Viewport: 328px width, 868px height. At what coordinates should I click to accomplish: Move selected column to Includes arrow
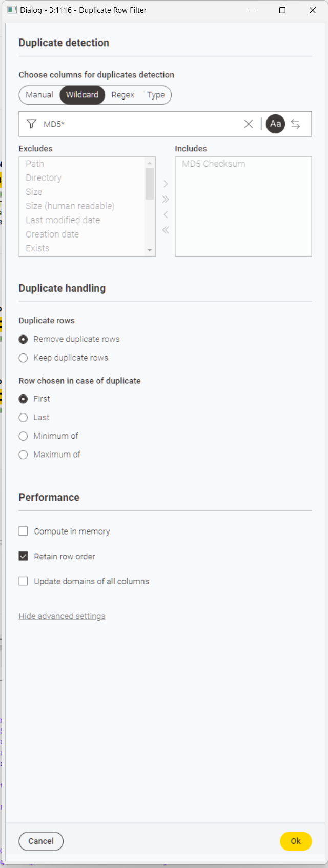[166, 184]
